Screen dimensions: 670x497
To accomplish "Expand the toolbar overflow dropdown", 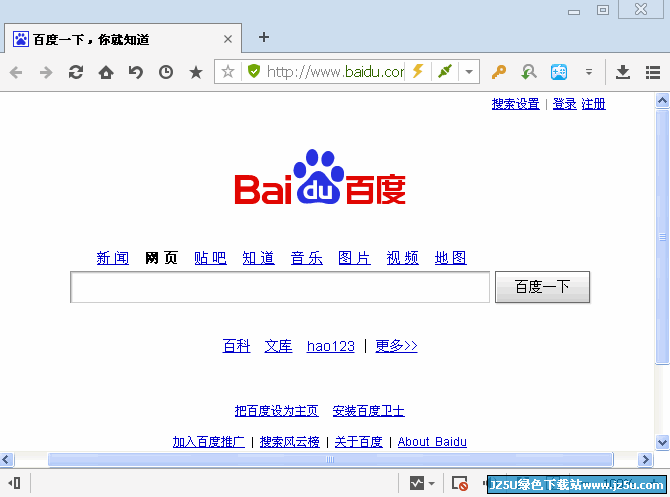I will click(x=589, y=72).
